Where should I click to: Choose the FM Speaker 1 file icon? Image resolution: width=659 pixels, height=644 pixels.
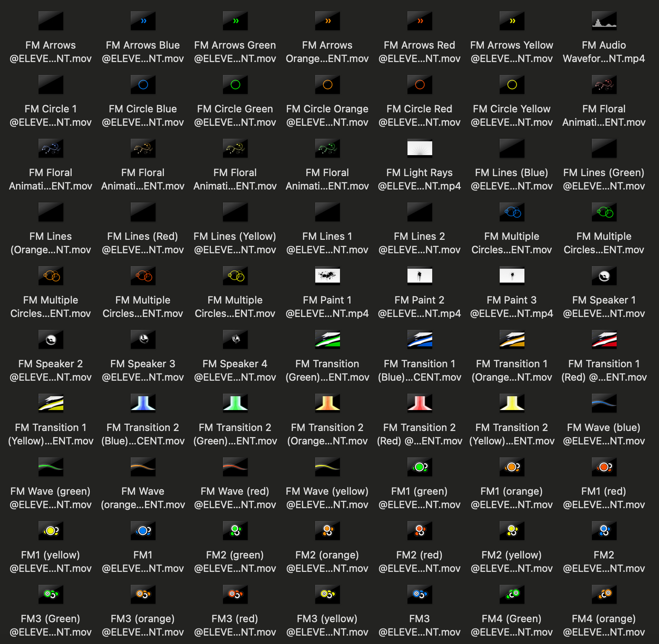pyautogui.click(x=604, y=276)
